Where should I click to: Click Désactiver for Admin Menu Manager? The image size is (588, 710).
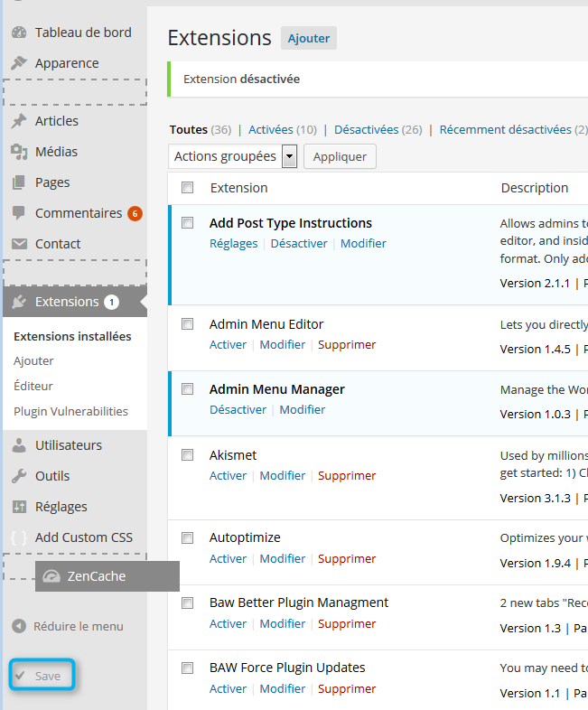pos(238,409)
